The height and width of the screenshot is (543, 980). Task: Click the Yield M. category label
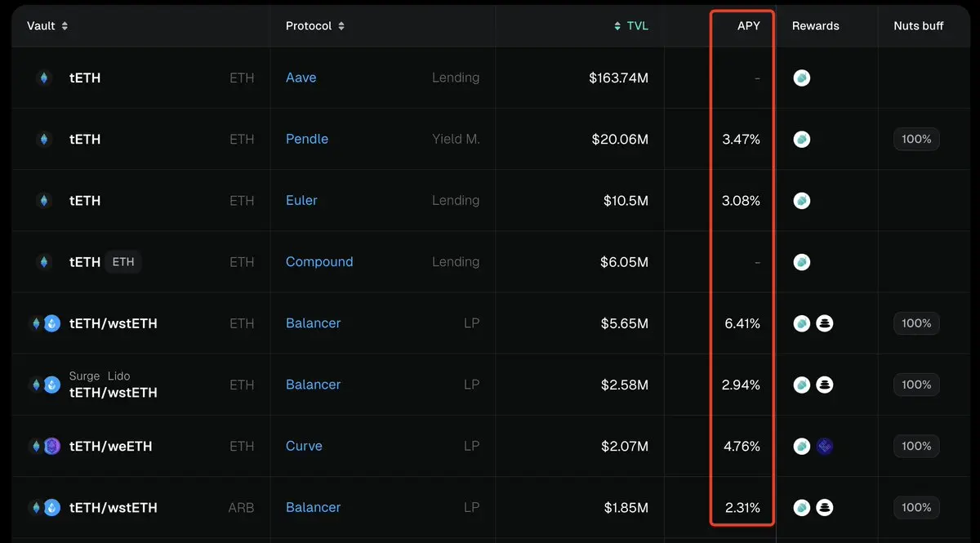(x=456, y=139)
